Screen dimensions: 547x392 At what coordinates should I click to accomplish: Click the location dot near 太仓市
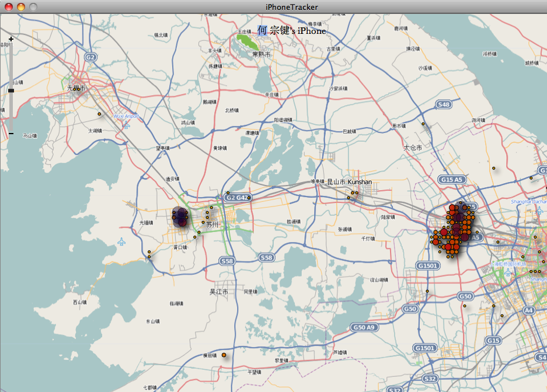(x=423, y=124)
